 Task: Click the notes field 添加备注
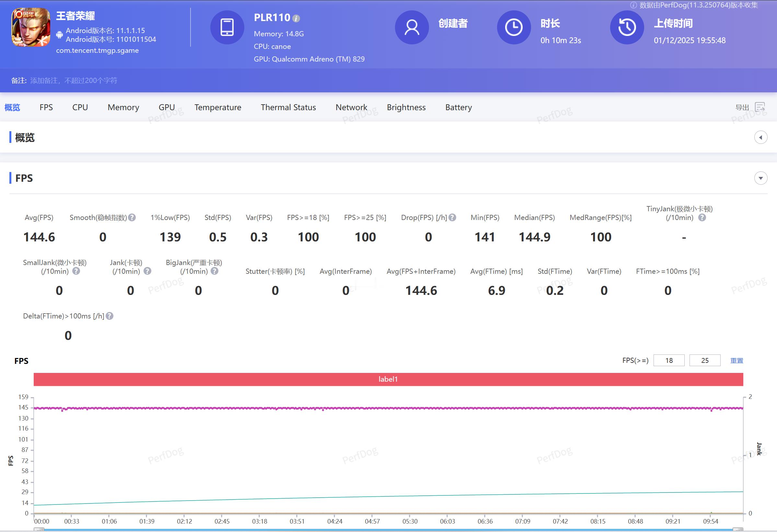point(74,81)
